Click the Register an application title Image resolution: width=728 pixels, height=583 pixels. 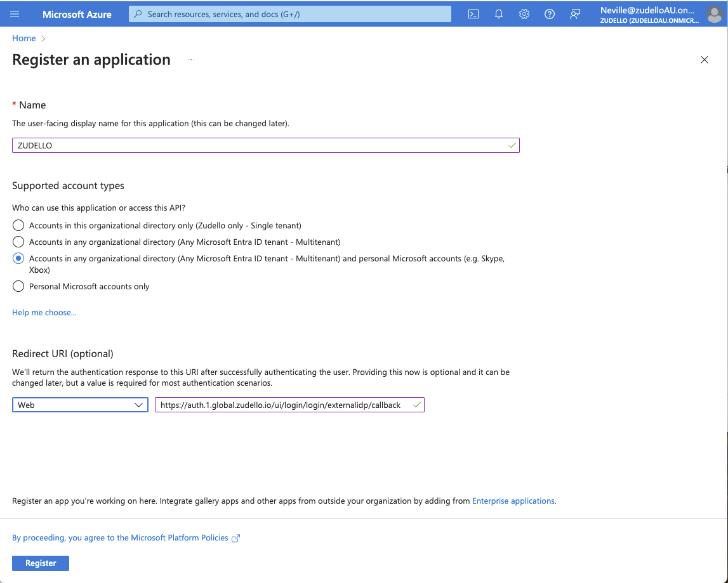(x=91, y=60)
